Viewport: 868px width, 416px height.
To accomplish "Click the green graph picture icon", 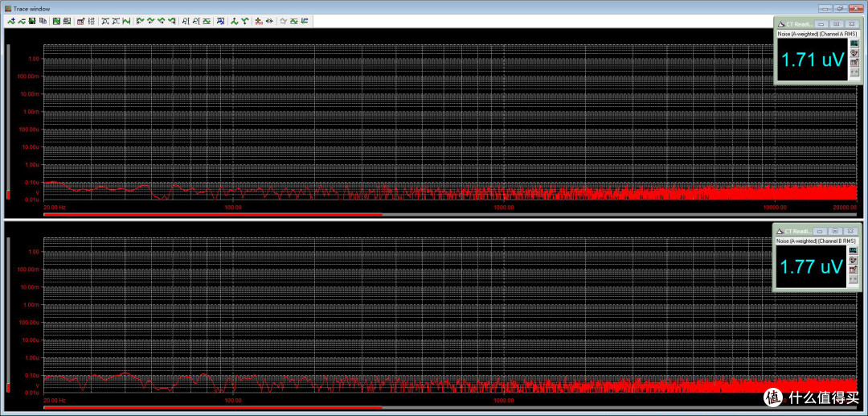I will point(56,21).
